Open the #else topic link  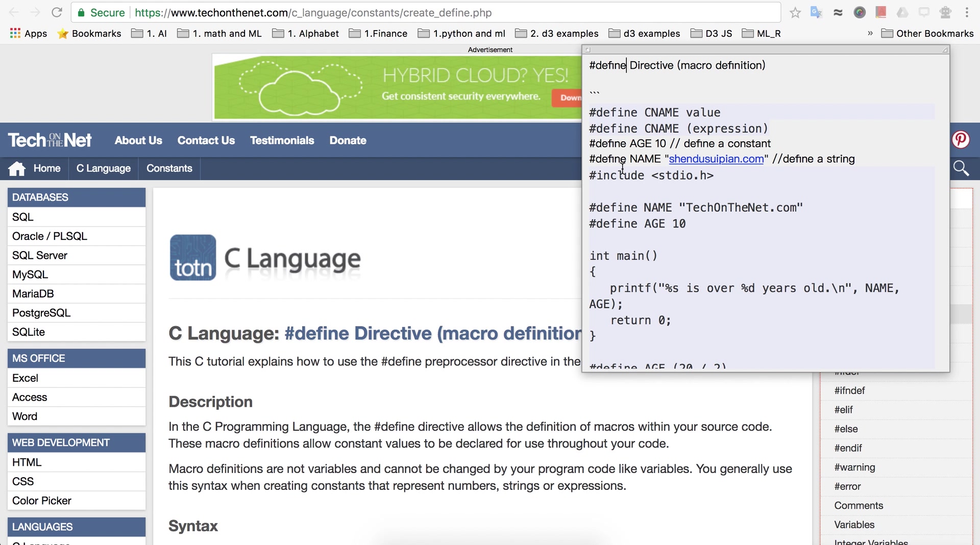coord(846,429)
